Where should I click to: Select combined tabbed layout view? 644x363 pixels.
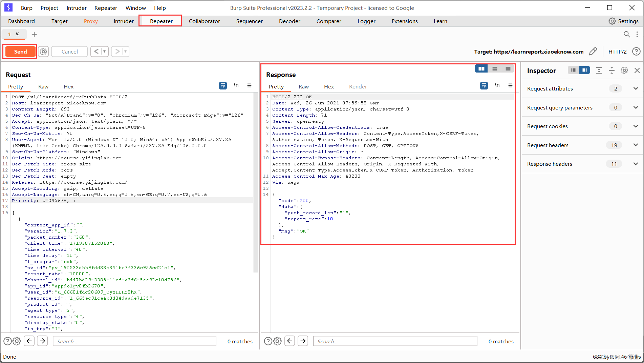point(508,69)
